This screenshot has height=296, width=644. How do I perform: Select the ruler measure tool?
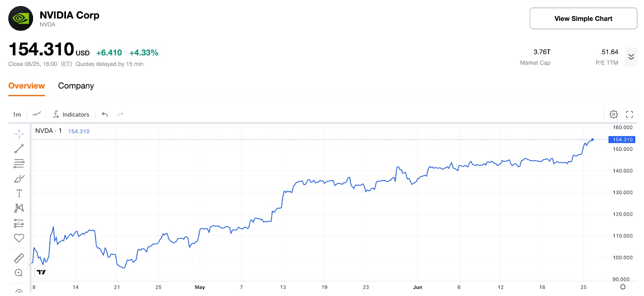coord(19,258)
